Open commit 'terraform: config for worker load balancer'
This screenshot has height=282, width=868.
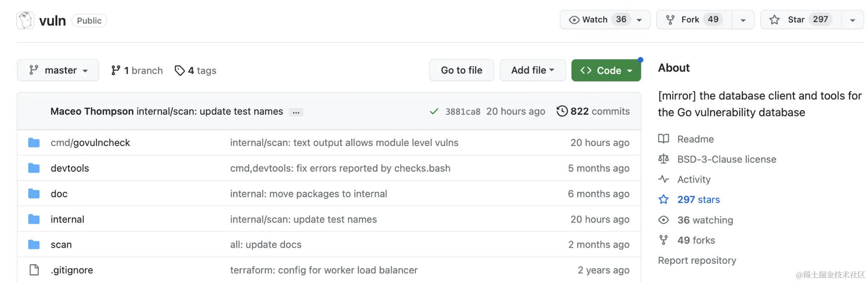[324, 270]
